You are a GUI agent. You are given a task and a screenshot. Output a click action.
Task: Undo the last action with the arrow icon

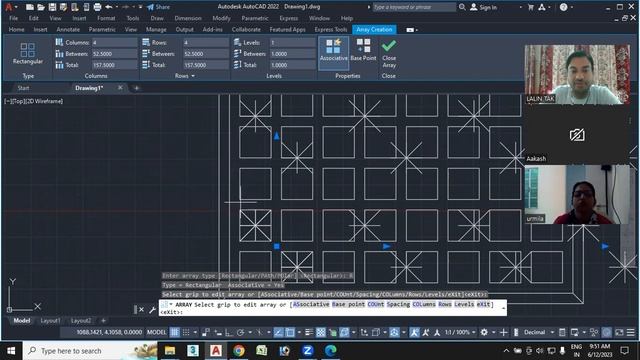pos(109,7)
